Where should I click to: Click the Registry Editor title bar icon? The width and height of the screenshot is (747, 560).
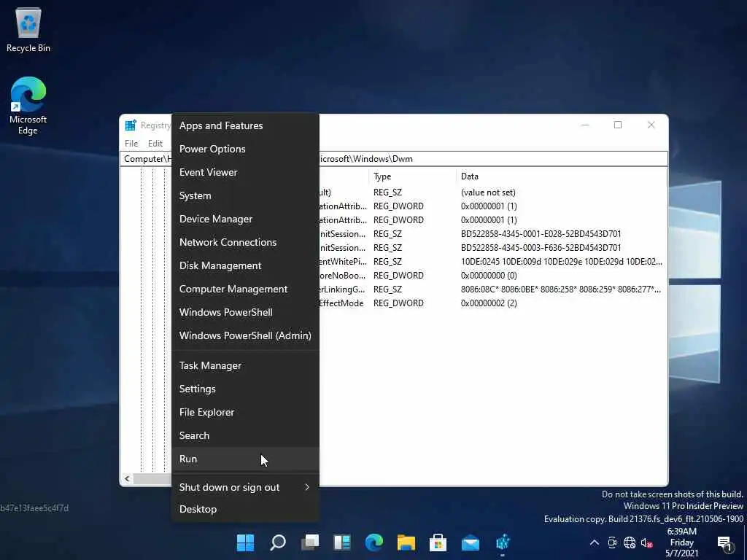[x=131, y=125]
